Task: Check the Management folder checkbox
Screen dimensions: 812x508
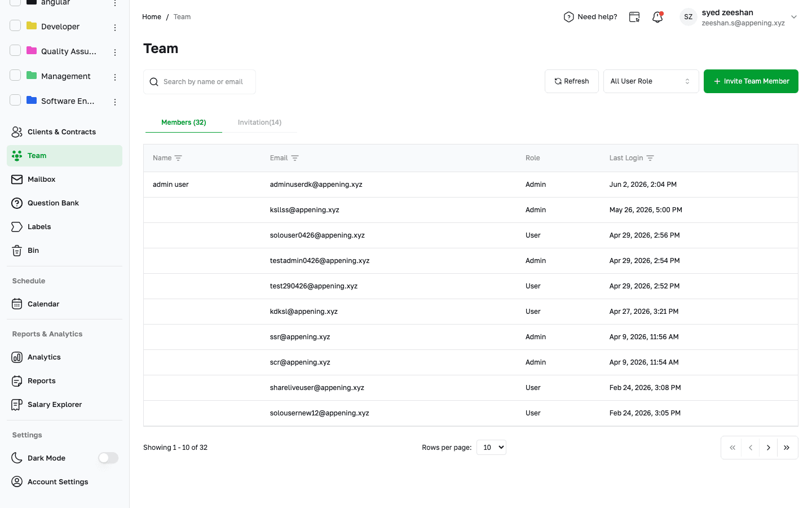Action: [x=15, y=76]
